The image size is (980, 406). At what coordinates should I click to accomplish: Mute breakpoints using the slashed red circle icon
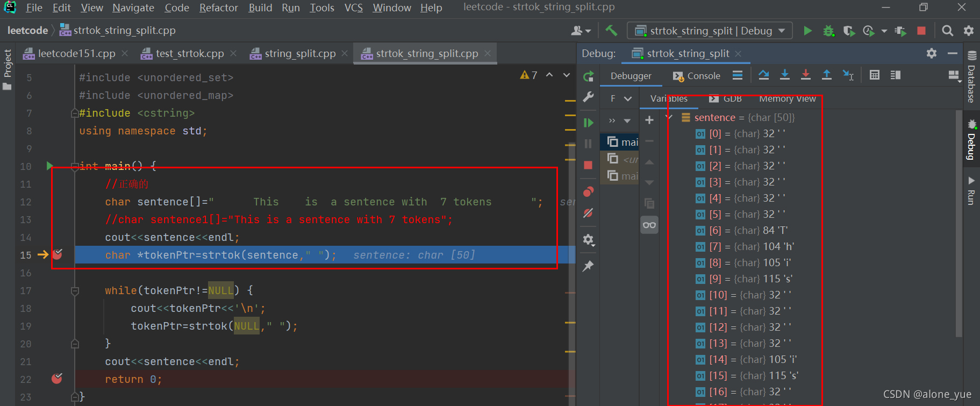pos(589,213)
